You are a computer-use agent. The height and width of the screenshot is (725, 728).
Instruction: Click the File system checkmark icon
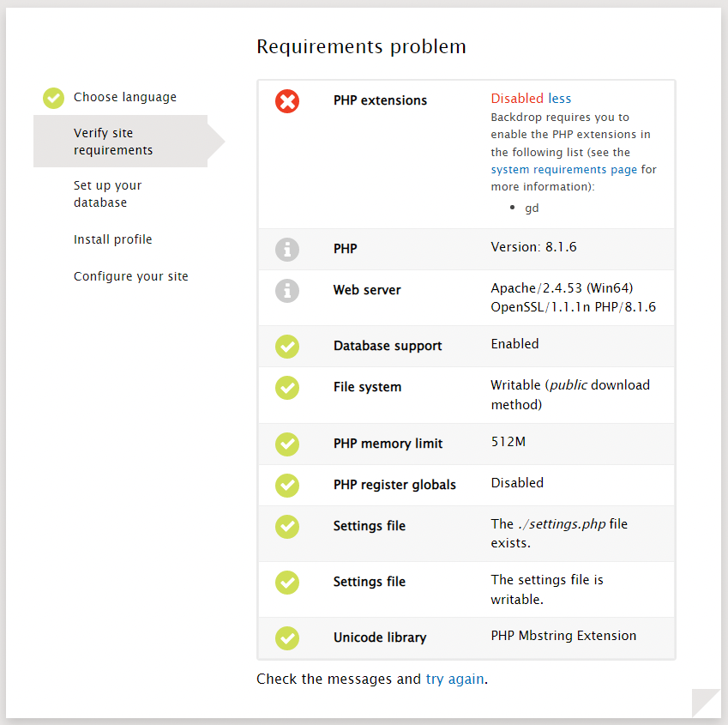pyautogui.click(x=287, y=388)
